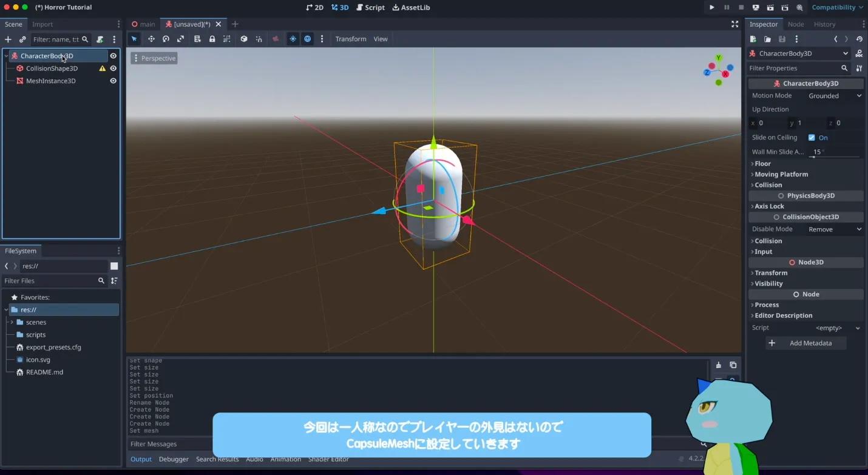This screenshot has height=475, width=868.
Task: Hide the MeshInstance3D node visibility
Action: [113, 81]
